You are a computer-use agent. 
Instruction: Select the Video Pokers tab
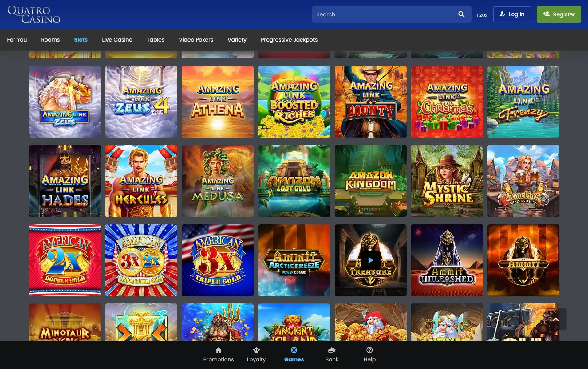point(196,40)
